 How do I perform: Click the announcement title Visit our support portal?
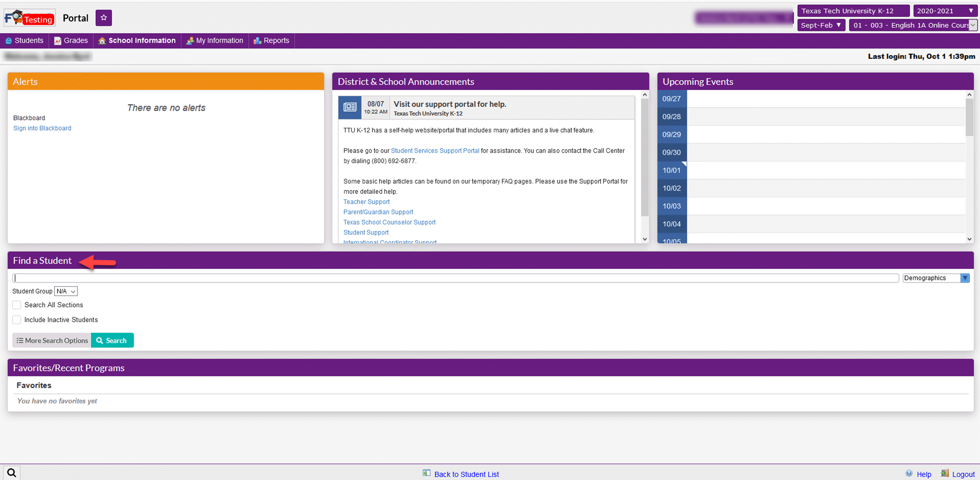tap(450, 104)
